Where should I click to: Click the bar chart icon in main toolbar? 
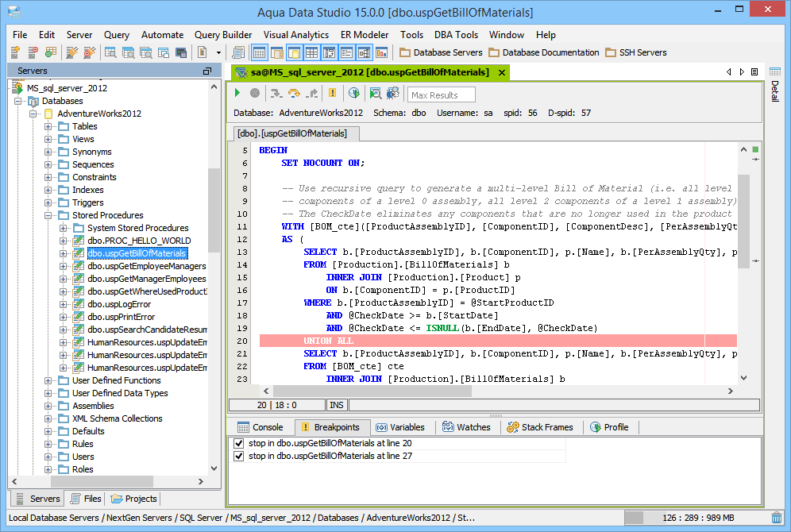[x=382, y=52]
